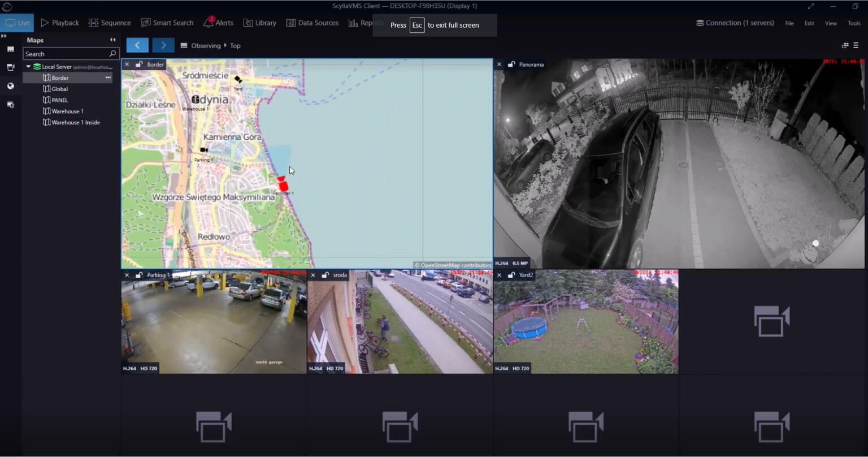
Task: Open the File menu
Action: [789, 23]
